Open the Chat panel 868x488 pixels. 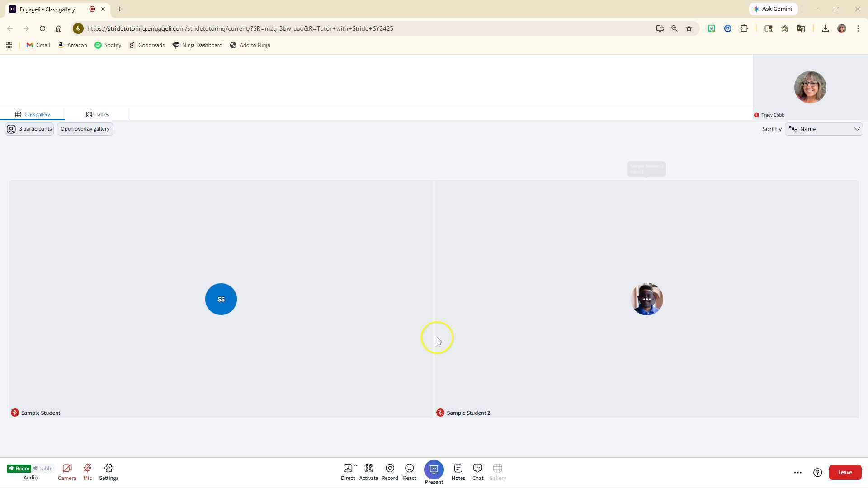[x=478, y=472]
